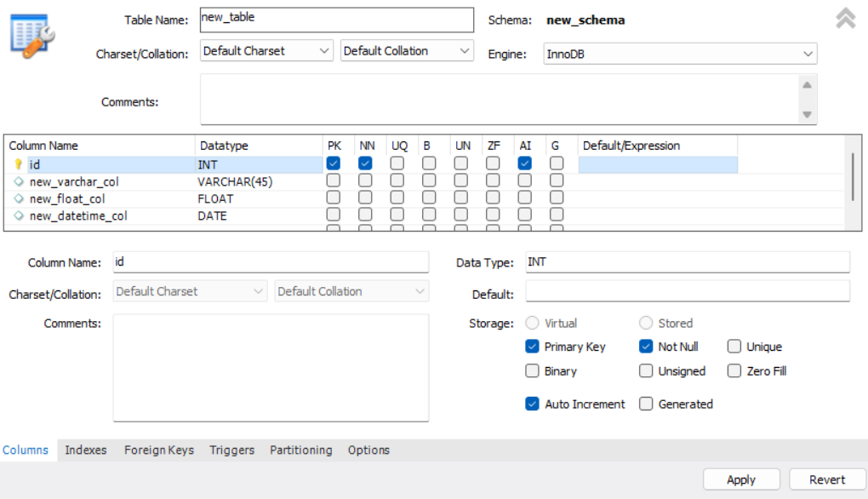Select the new_datetime_col column name
This screenshot has height=499, width=868.
pos(78,216)
